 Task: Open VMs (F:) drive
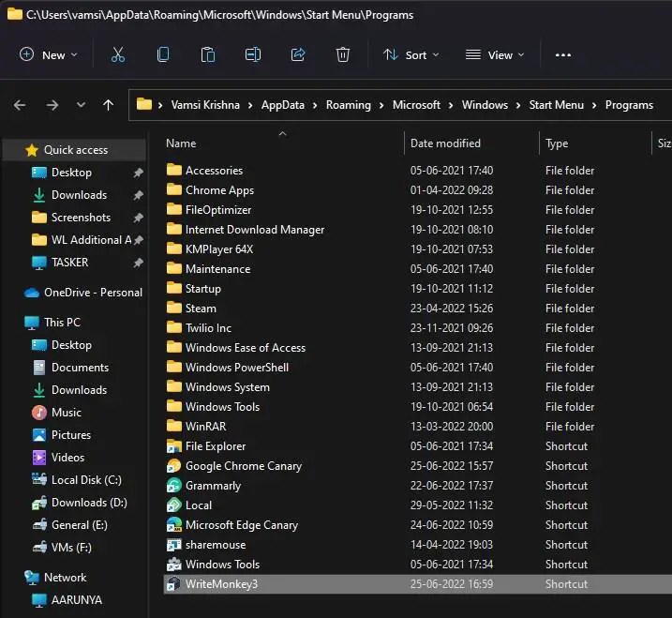71,548
